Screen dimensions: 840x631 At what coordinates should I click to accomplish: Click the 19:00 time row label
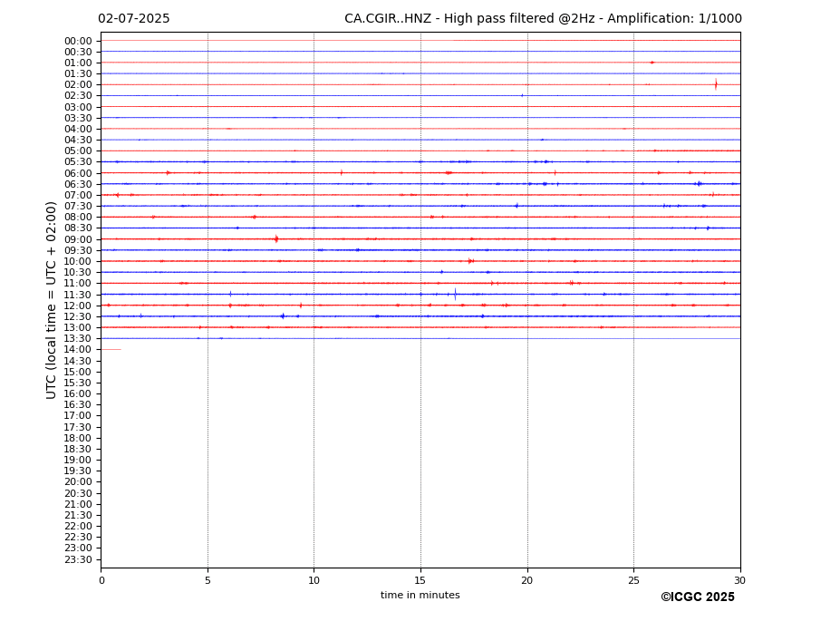pos(78,460)
